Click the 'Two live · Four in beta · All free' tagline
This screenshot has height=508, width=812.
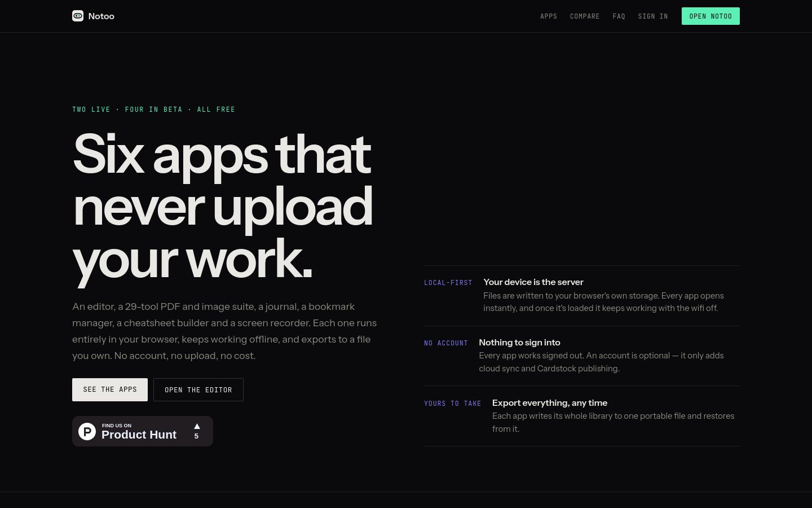pyautogui.click(x=153, y=110)
